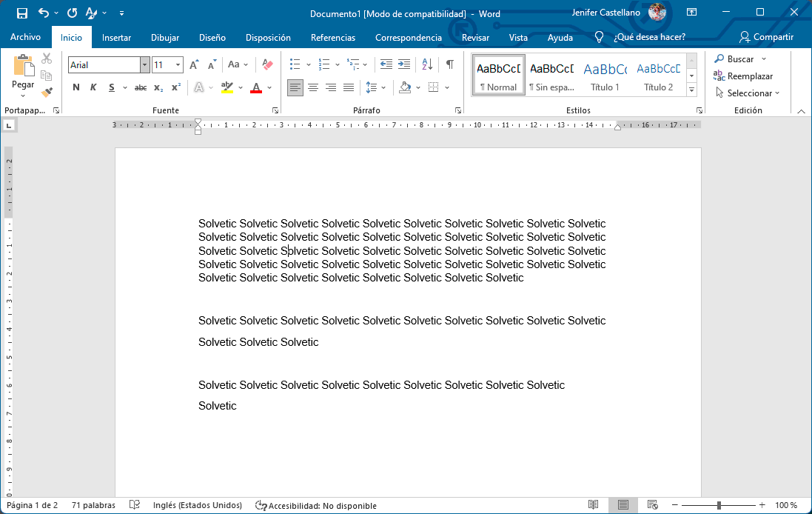Open the Referencias tab
Image resolution: width=812 pixels, height=514 pixels.
tap(333, 37)
